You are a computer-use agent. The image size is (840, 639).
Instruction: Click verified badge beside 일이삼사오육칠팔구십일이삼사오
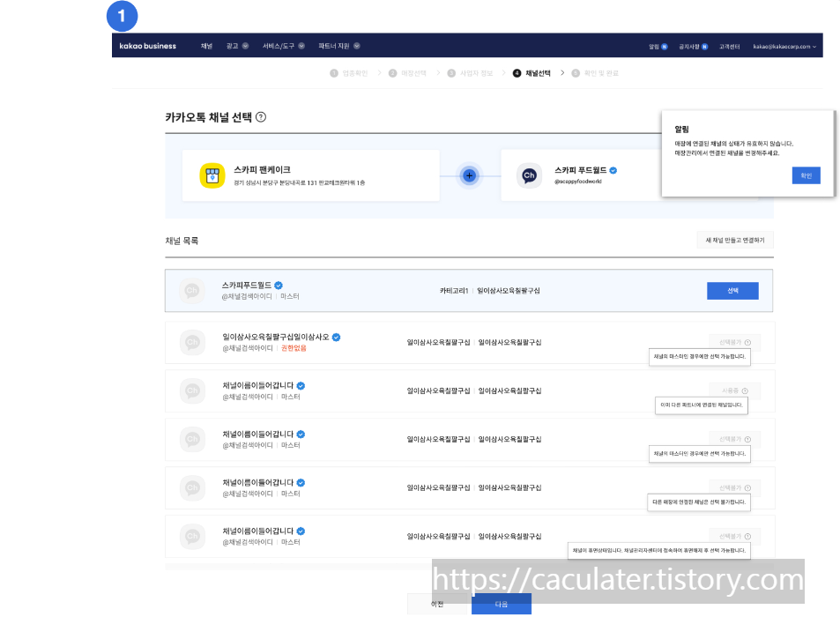click(337, 338)
